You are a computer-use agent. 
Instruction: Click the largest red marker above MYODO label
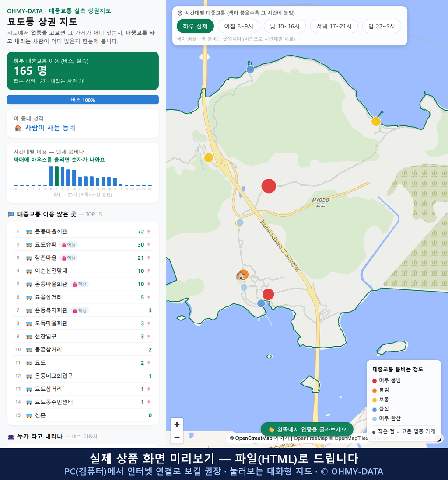click(x=269, y=186)
